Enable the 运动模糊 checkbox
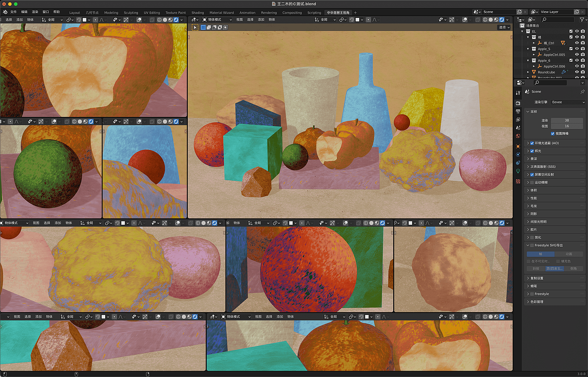588x377 pixels. (x=532, y=183)
